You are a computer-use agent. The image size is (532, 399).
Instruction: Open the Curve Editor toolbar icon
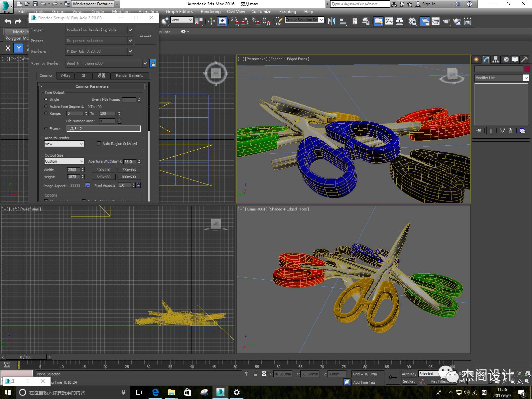389,21
